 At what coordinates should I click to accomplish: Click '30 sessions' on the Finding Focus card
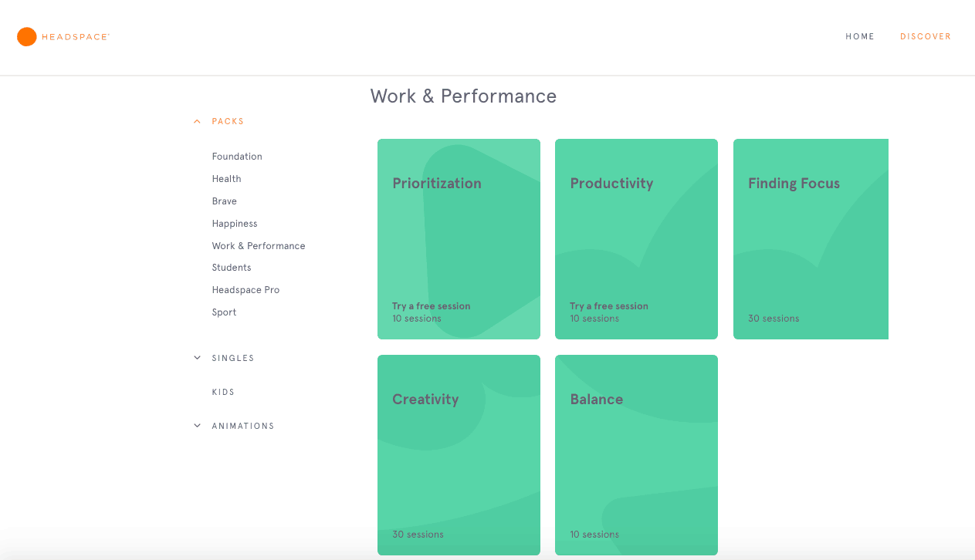coord(774,319)
